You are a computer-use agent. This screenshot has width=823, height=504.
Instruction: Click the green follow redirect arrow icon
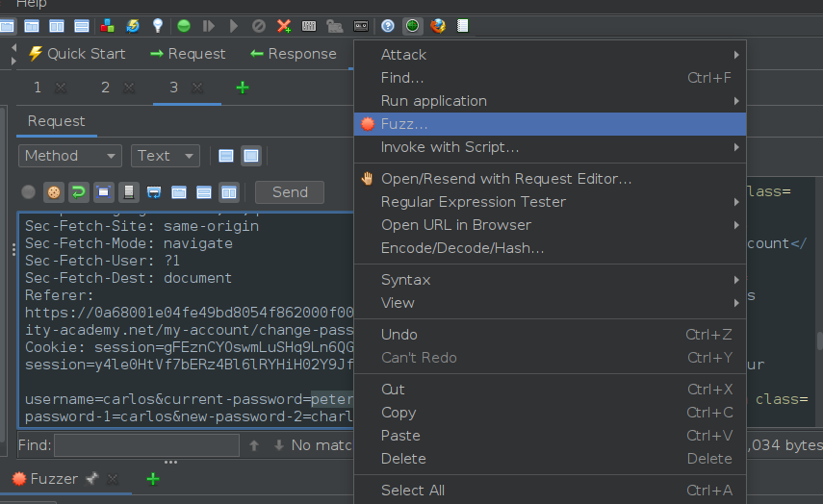(79, 191)
